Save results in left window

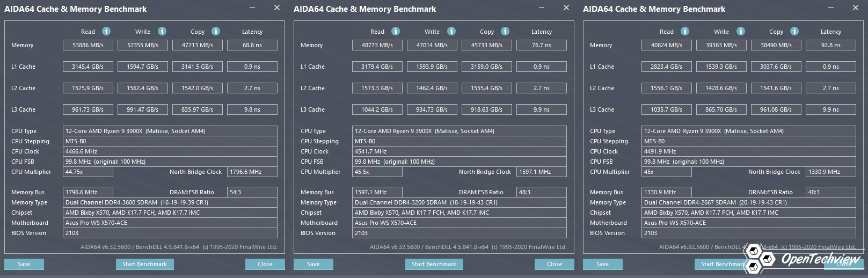[24, 264]
